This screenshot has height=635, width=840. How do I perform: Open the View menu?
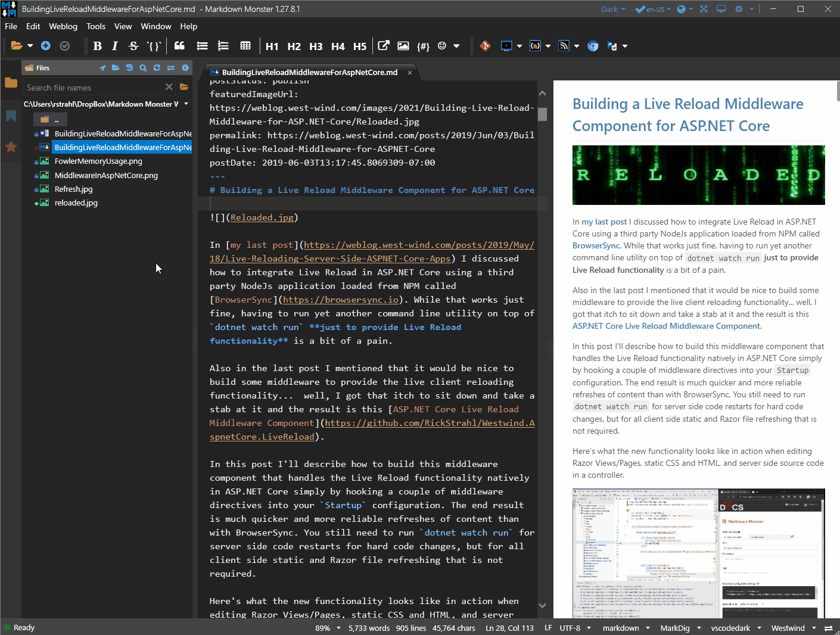123,26
